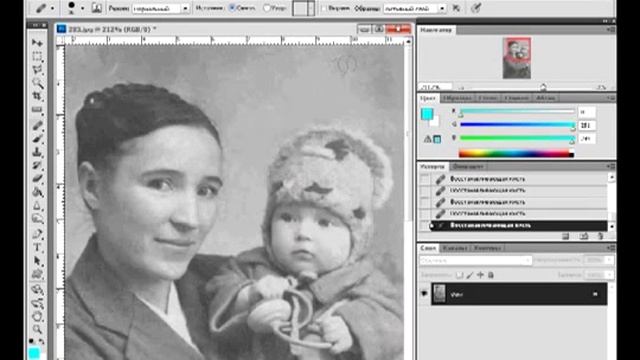Screen dimensions: 640x360
Task: Switch to the Навигатор tab
Action: pos(436,30)
